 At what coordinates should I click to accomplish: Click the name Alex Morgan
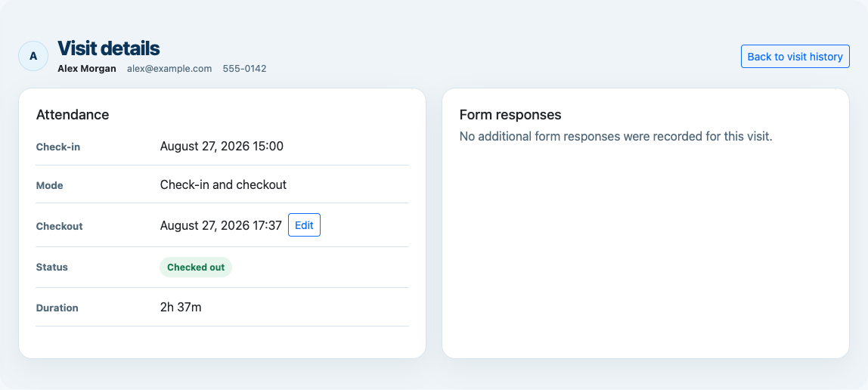(87, 69)
